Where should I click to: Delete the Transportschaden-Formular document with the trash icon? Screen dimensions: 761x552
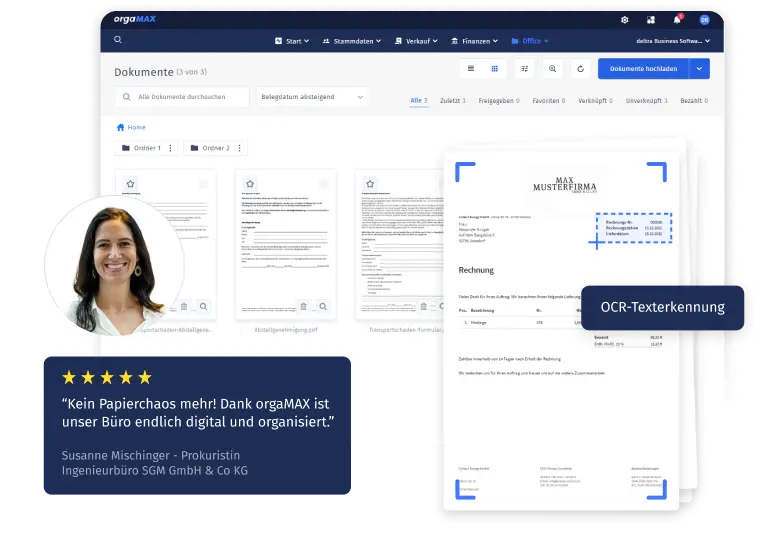pos(424,306)
